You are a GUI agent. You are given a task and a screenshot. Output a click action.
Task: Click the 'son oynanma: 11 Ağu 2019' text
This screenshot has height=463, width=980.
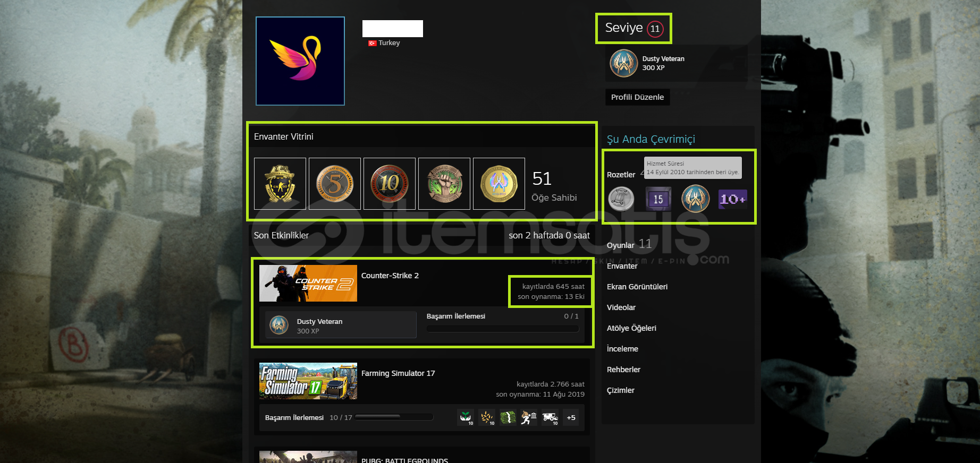540,394
